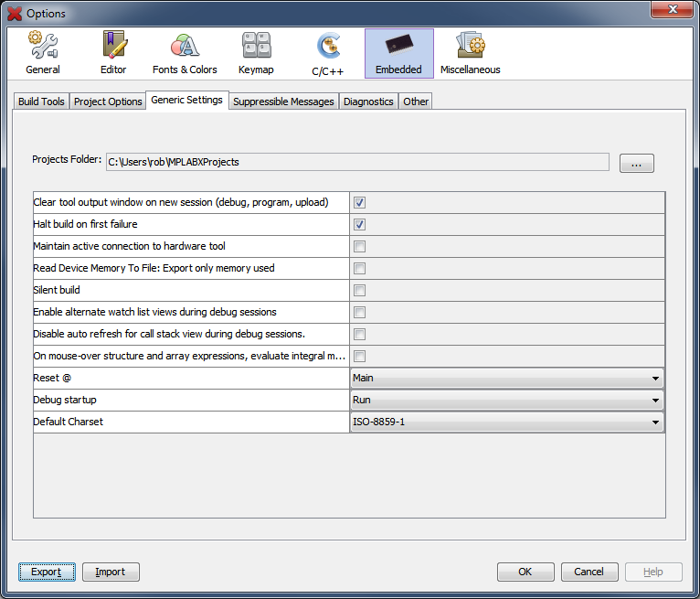Viewport: 700px width, 599px height.
Task: Open the Diagnostics tab
Action: (368, 102)
